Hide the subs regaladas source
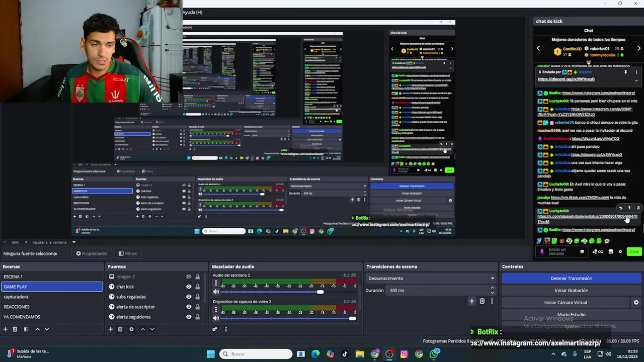 coord(189,297)
